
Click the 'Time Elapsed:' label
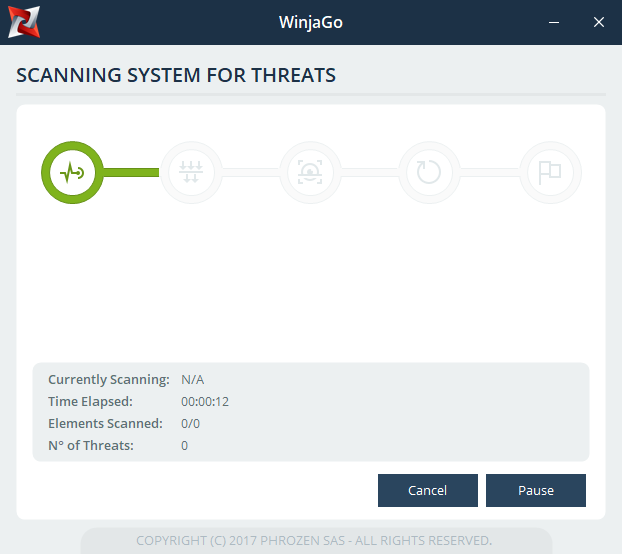[90, 401]
